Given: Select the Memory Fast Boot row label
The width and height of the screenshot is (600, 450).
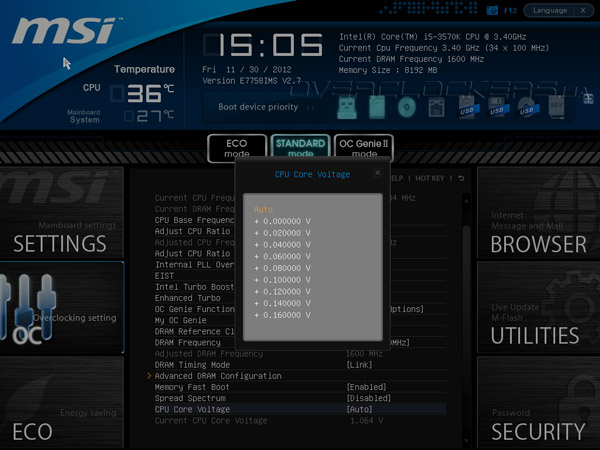Looking at the screenshot, I should point(192,387).
